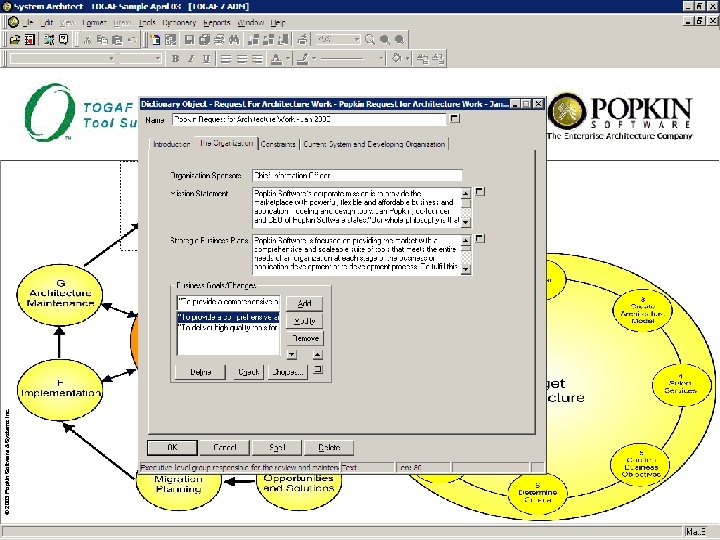This screenshot has width=720, height=540.
Task: Click the Strategic Business Plans scrollbar down arrow
Action: click(466, 270)
